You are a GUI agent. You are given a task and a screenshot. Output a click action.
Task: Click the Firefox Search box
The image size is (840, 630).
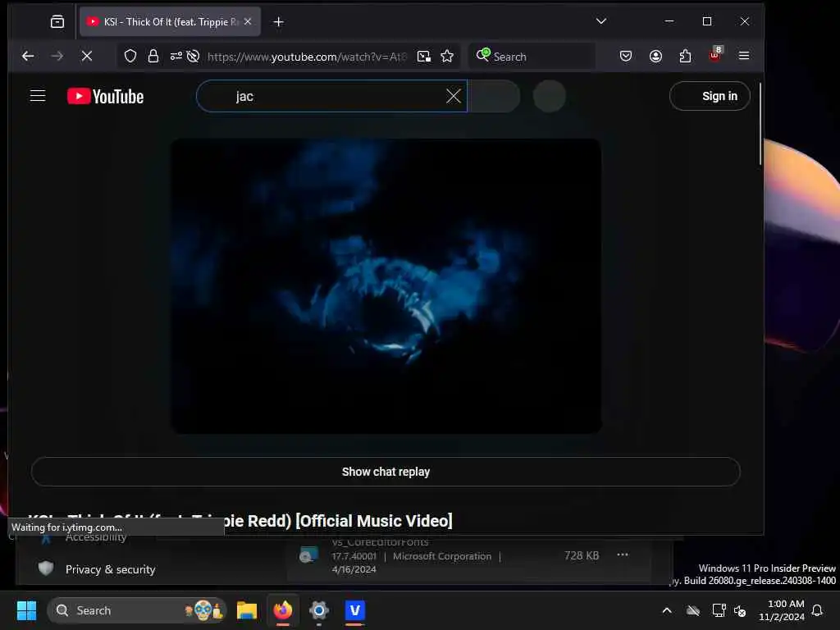[532, 57]
